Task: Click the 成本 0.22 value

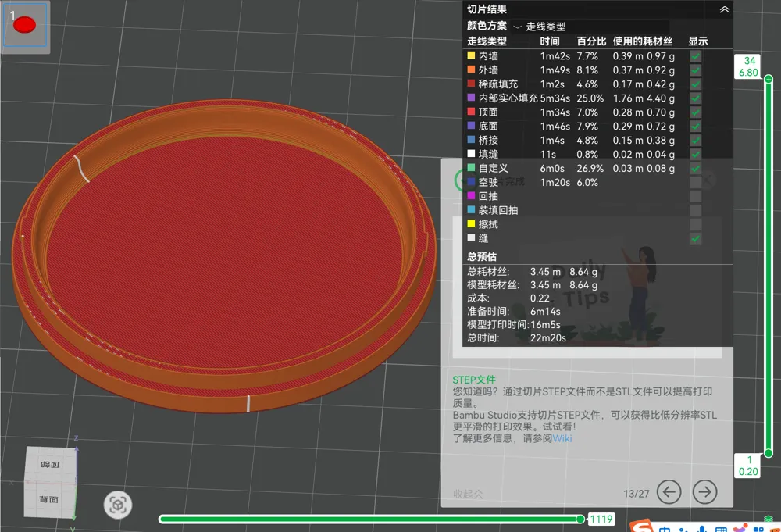Action: click(540, 298)
